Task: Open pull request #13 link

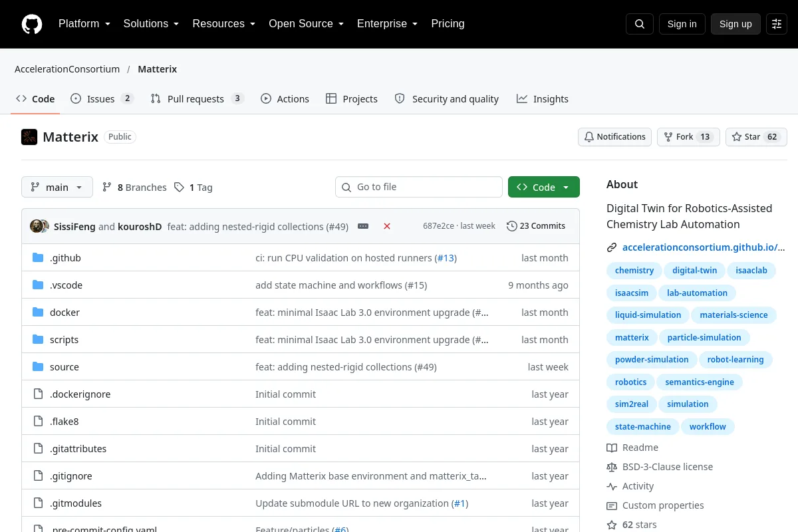Action: [446, 258]
